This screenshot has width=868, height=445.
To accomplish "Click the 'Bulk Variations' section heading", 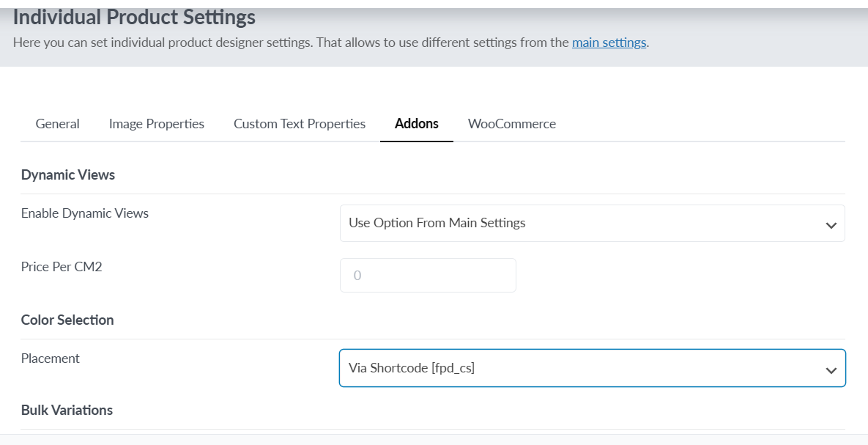I will [x=67, y=410].
